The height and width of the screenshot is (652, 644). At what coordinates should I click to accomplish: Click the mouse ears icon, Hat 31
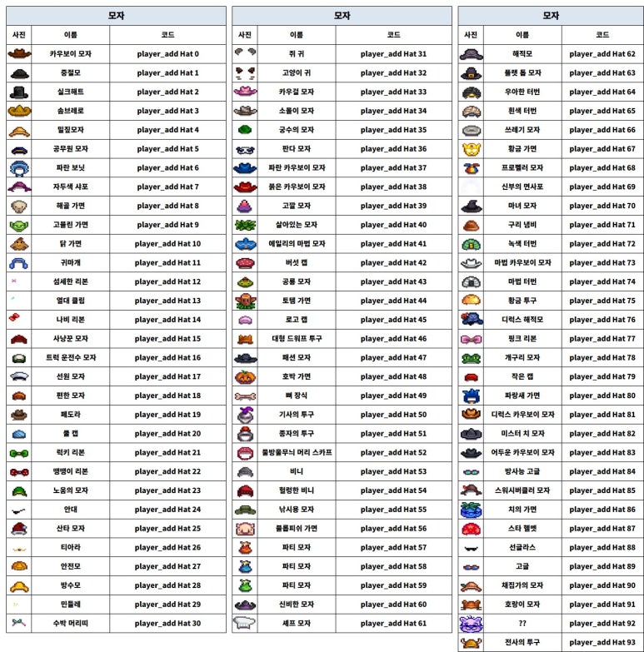point(245,52)
